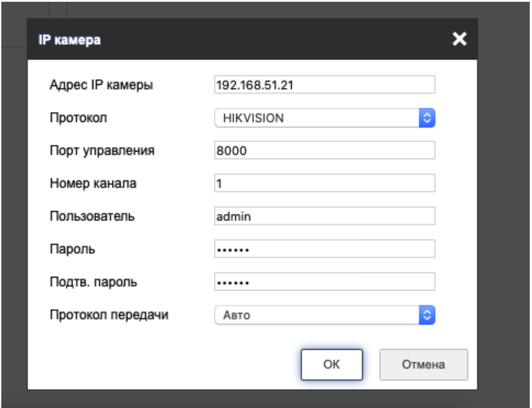The width and height of the screenshot is (532, 408).
Task: Click the Отмена button
Action: (x=423, y=365)
